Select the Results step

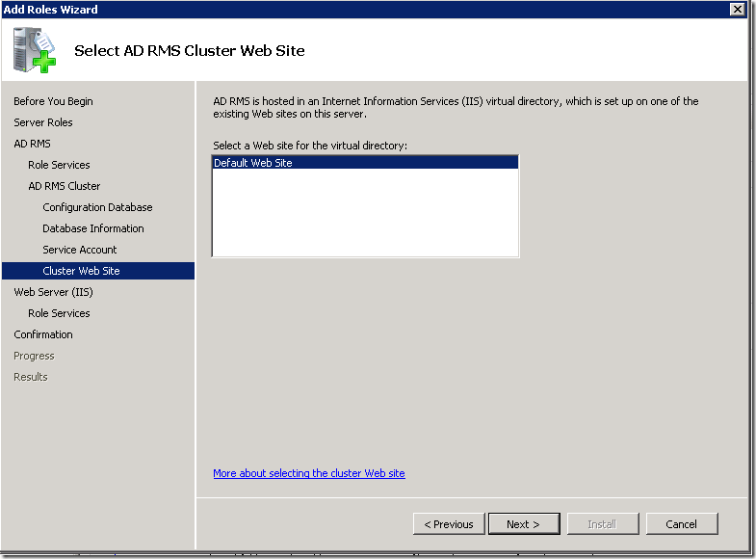pos(31,377)
